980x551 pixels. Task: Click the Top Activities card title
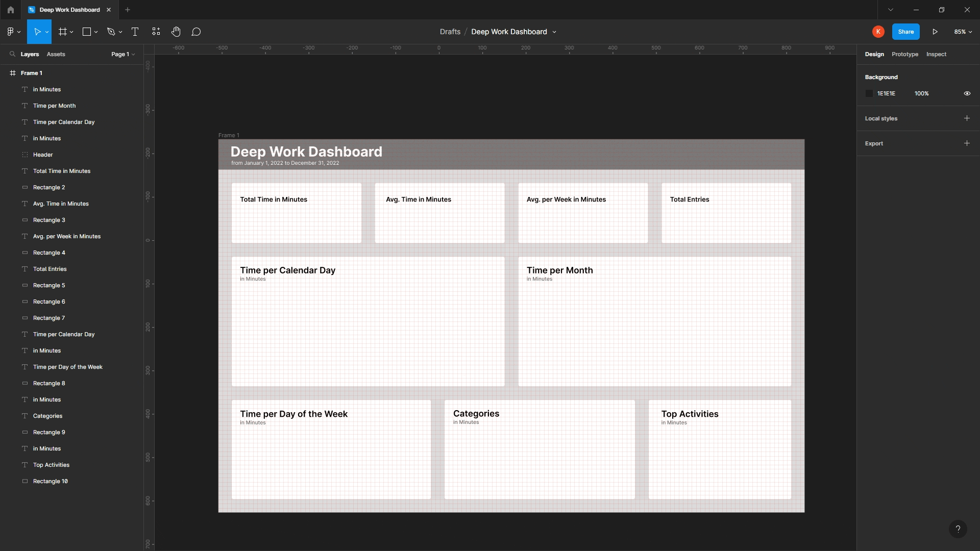click(x=690, y=414)
